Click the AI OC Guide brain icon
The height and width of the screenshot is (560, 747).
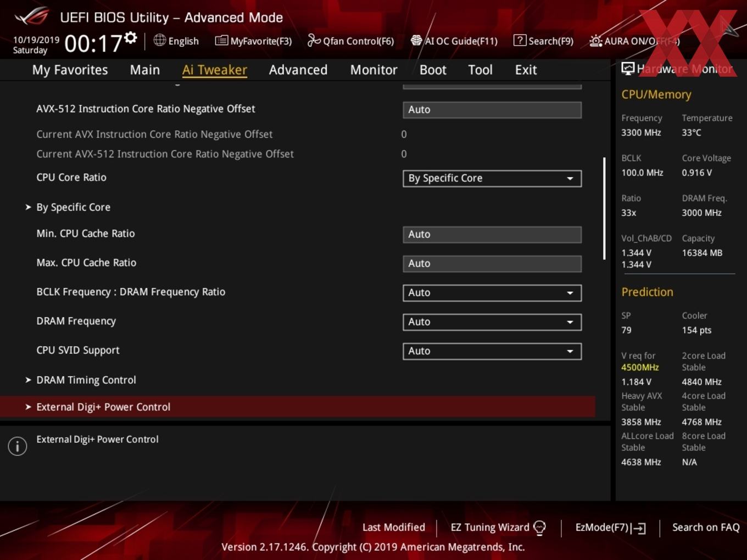(416, 40)
